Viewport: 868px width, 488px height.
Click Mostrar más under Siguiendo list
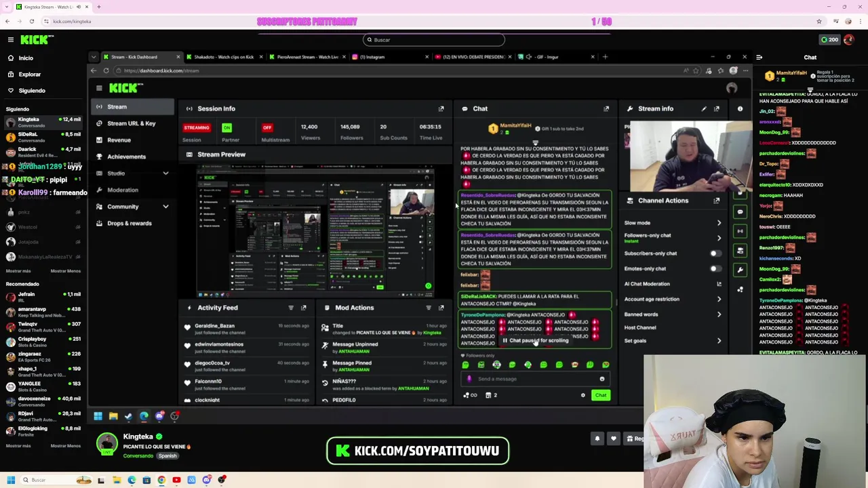click(x=18, y=271)
